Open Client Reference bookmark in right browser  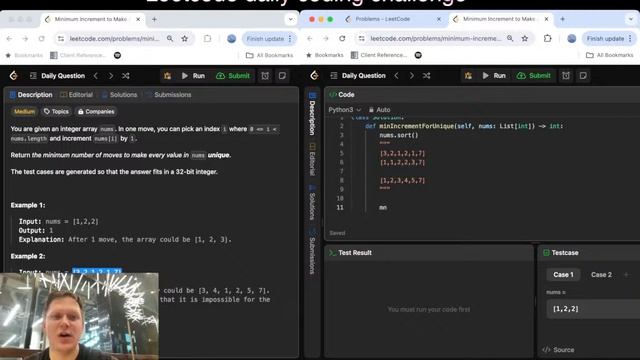coord(379,55)
